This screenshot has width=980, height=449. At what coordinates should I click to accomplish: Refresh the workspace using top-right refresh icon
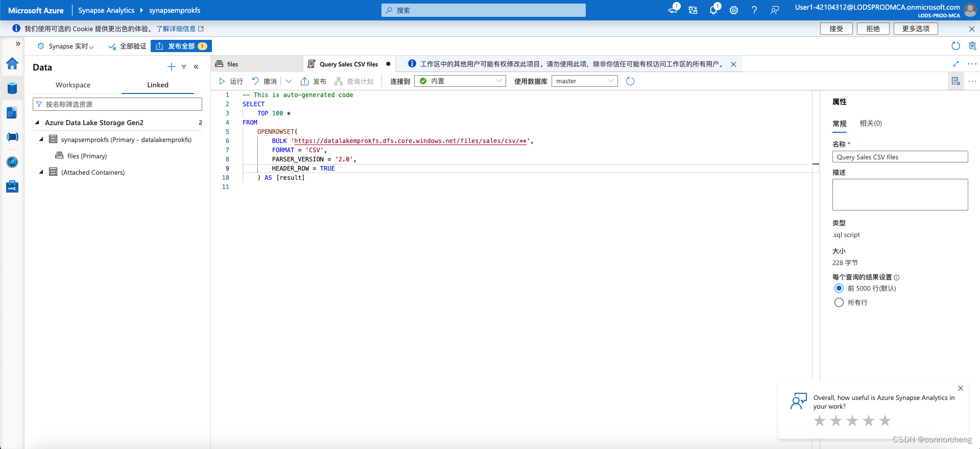click(x=956, y=46)
